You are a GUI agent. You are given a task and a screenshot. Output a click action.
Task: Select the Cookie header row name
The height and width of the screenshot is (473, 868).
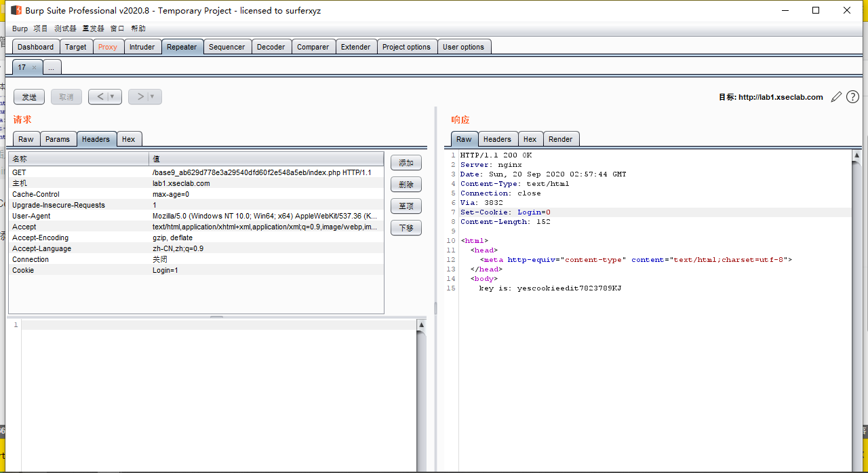(x=23, y=270)
